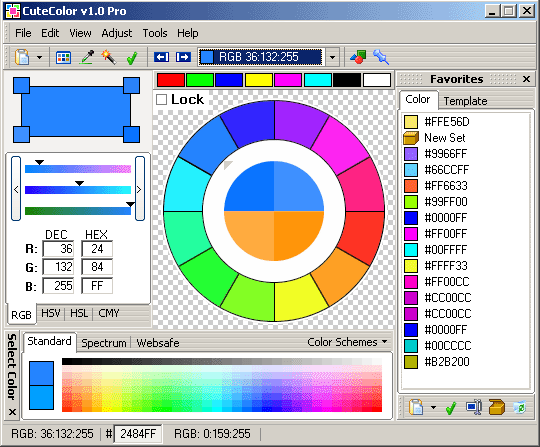The height and width of the screenshot is (447, 540).
Task: Click the paste icon in Favorites bottom toolbar
Action: click(x=416, y=407)
